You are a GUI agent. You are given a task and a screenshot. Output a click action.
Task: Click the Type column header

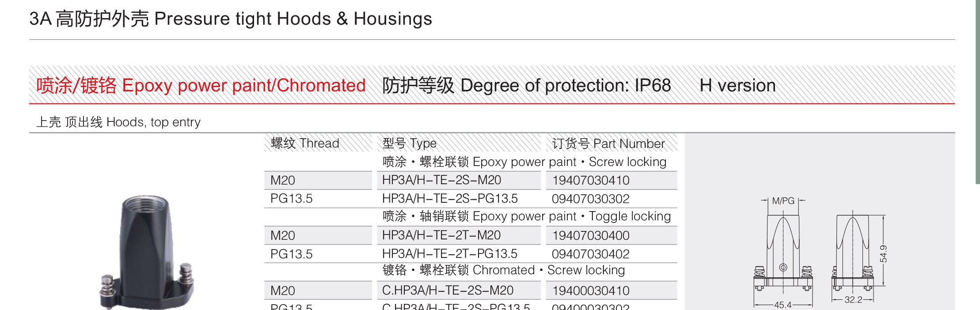click(x=410, y=144)
